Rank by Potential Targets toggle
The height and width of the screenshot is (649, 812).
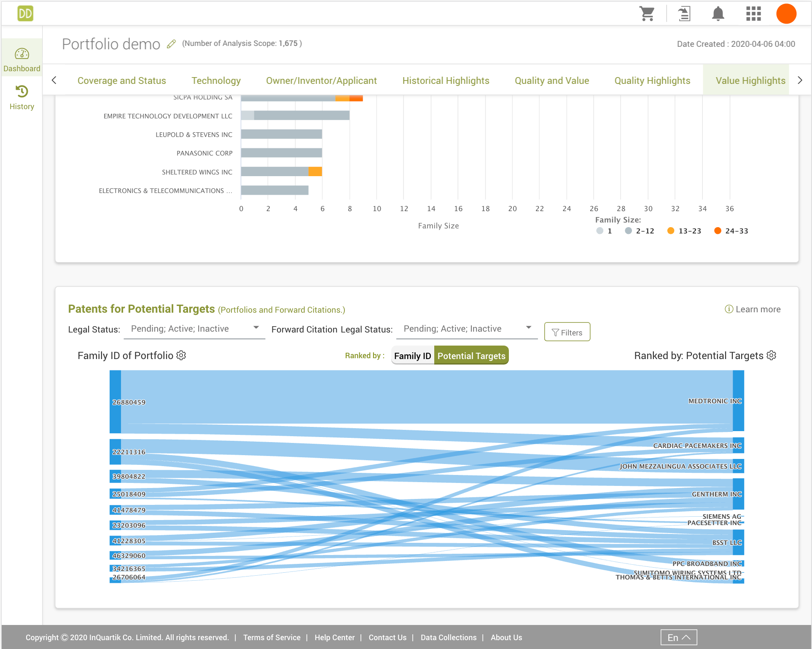[471, 356]
